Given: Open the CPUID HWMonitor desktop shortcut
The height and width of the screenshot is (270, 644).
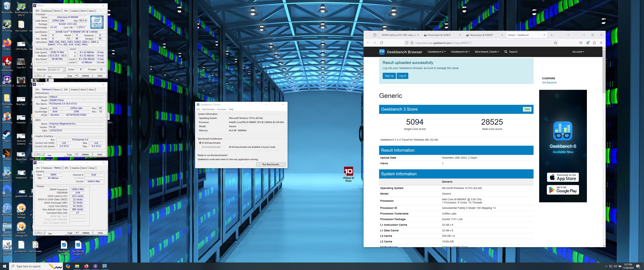Looking at the screenshot, I should [7, 64].
